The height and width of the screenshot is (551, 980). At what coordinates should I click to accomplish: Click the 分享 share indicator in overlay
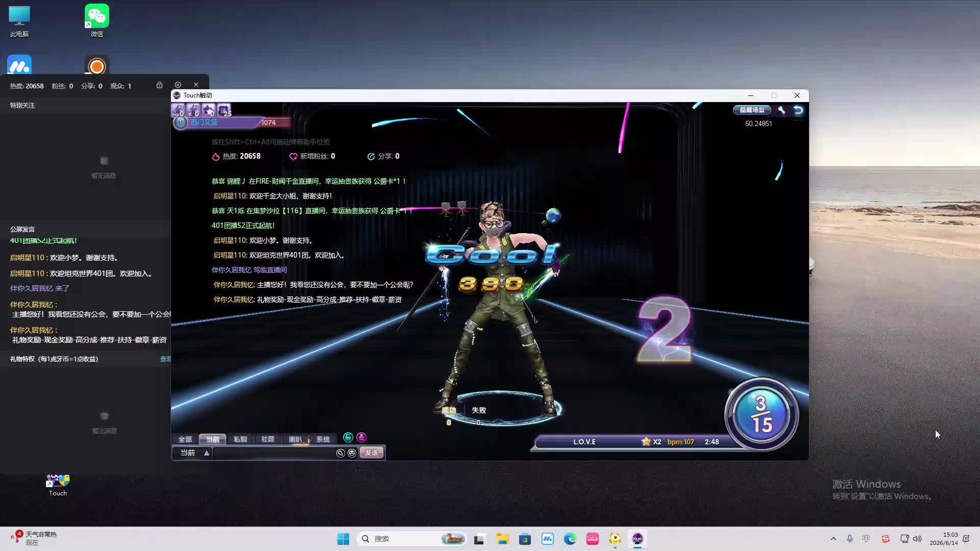click(383, 156)
